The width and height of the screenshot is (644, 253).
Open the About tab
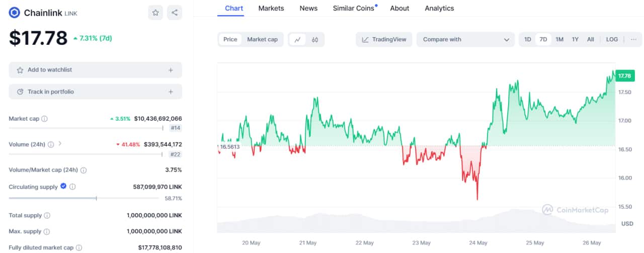[399, 8]
